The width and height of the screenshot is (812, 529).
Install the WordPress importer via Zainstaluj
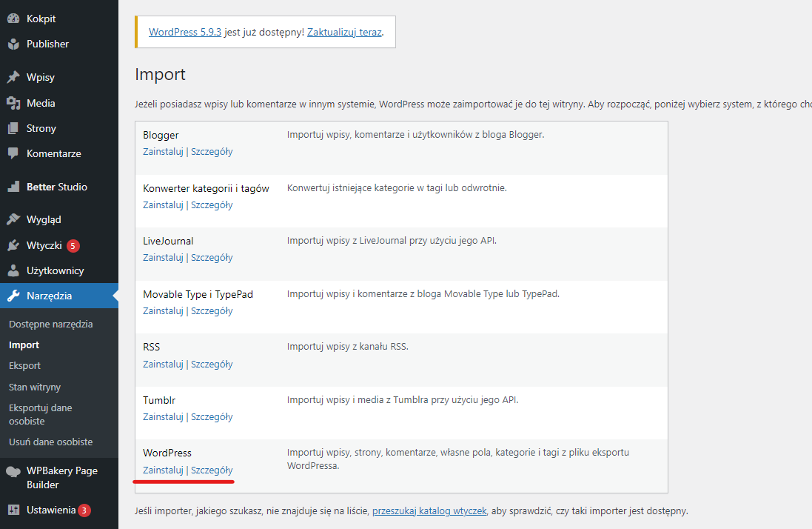pyautogui.click(x=163, y=470)
